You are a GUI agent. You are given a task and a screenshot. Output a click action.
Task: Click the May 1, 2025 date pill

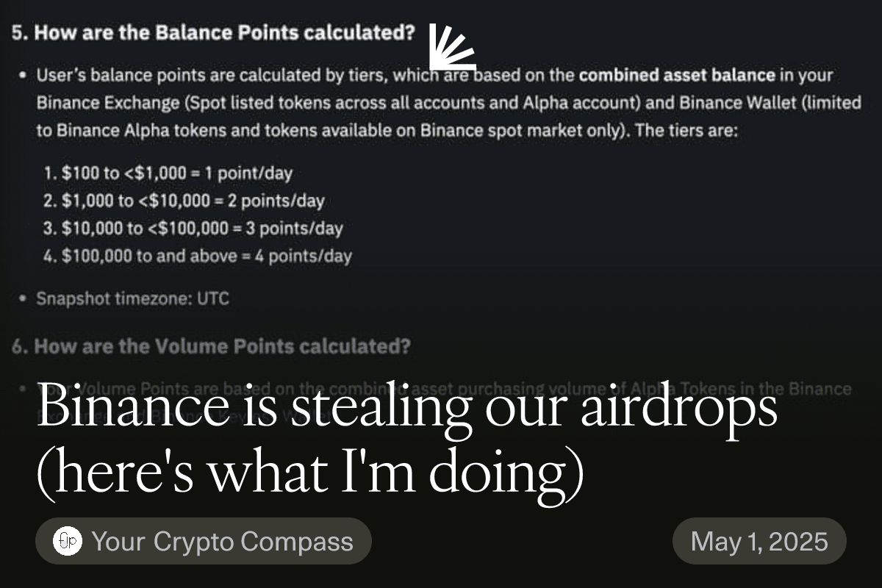click(759, 541)
